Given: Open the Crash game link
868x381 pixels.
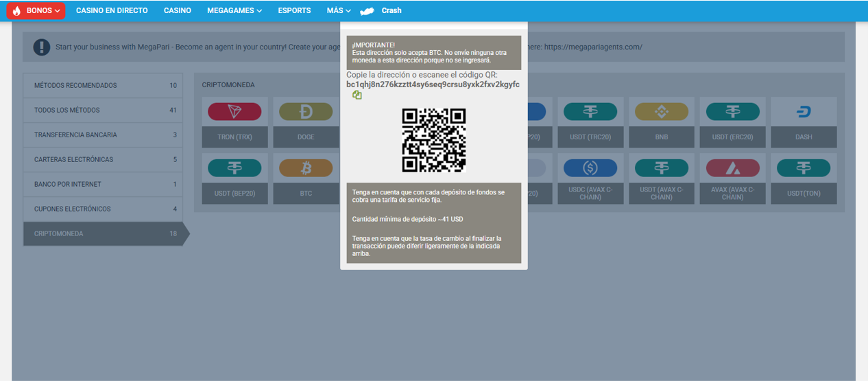Looking at the screenshot, I should coord(381,10).
